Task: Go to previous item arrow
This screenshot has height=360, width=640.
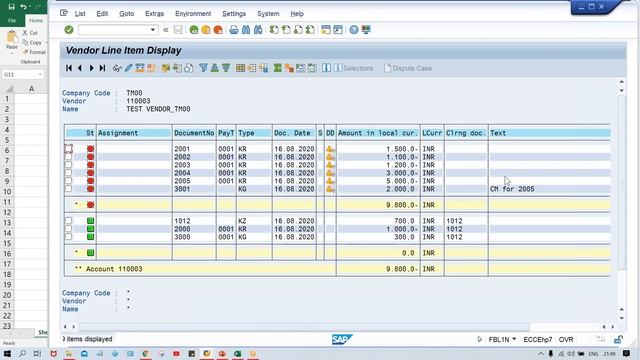Action: tap(80, 68)
